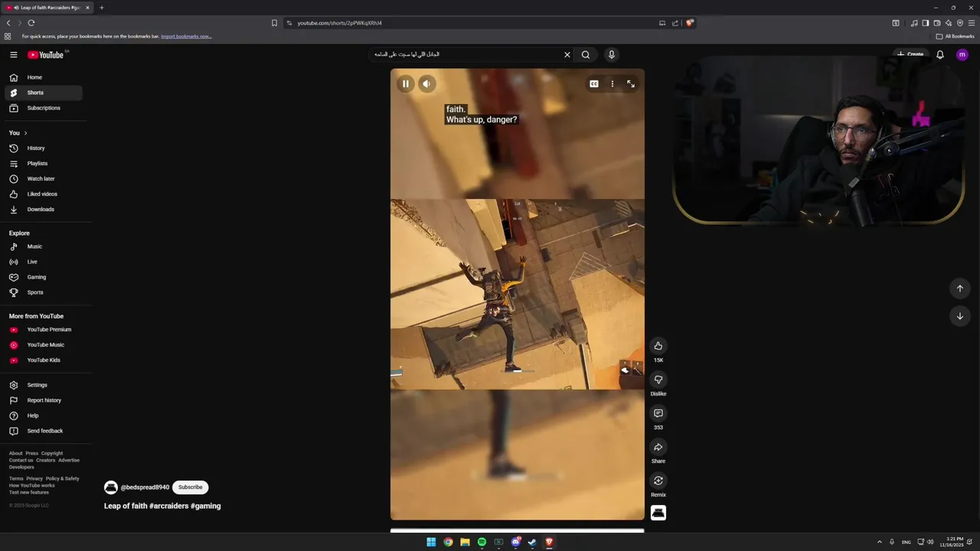Open the Brave browser main menu
The width and height of the screenshot is (980, 551).
(x=972, y=23)
